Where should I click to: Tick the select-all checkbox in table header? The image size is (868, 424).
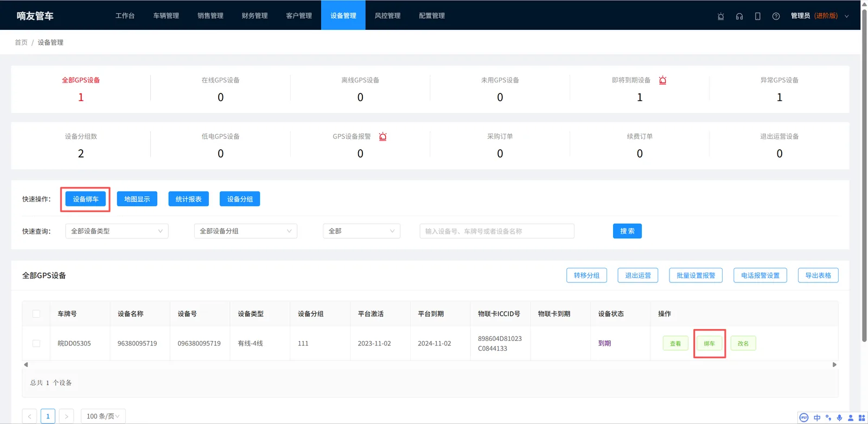coord(36,314)
